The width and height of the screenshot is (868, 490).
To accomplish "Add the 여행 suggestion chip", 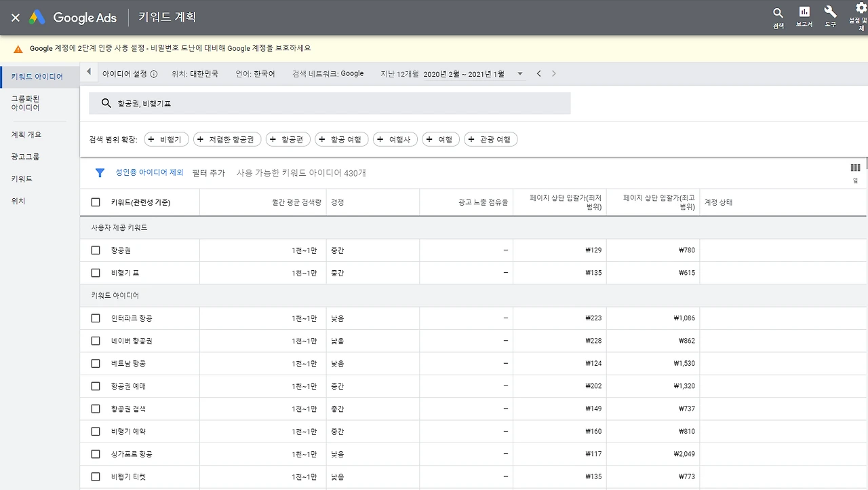I will pos(441,139).
